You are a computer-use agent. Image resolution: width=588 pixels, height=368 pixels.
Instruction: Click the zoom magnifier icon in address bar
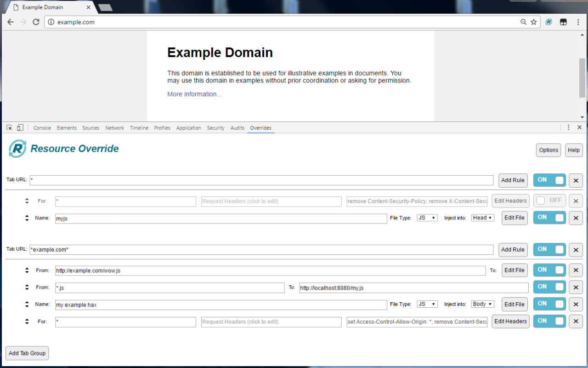[x=523, y=22]
